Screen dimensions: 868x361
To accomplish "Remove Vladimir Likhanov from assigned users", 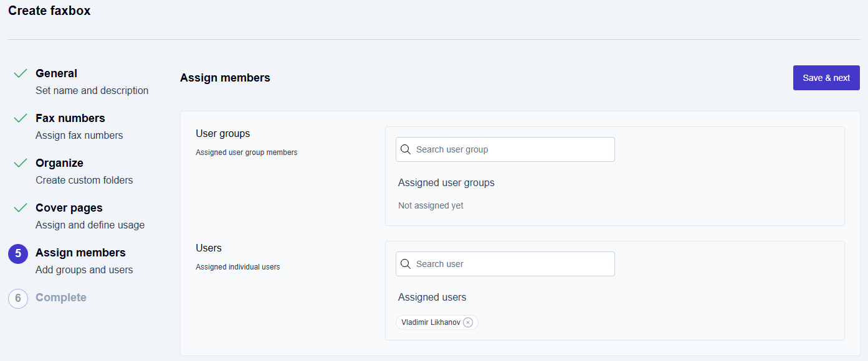I will point(468,322).
